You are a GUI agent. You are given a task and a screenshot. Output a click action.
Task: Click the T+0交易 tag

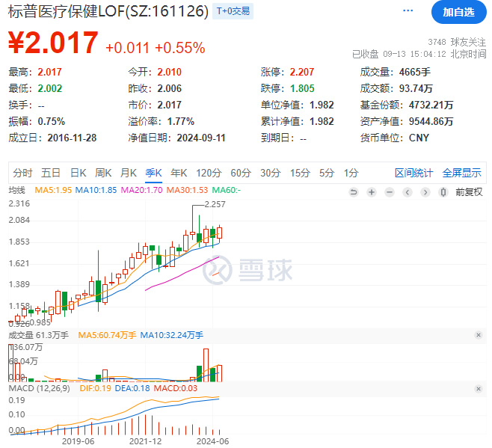233,11
